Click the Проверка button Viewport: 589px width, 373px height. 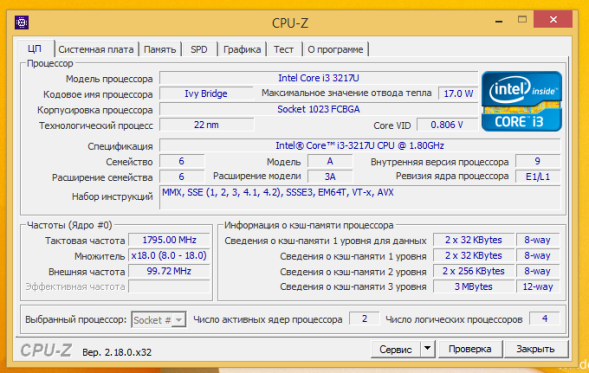click(x=470, y=349)
